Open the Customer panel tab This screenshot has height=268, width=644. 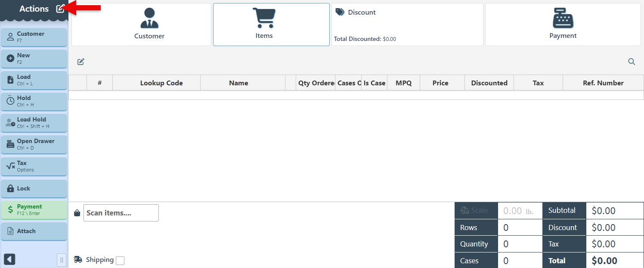141,25
